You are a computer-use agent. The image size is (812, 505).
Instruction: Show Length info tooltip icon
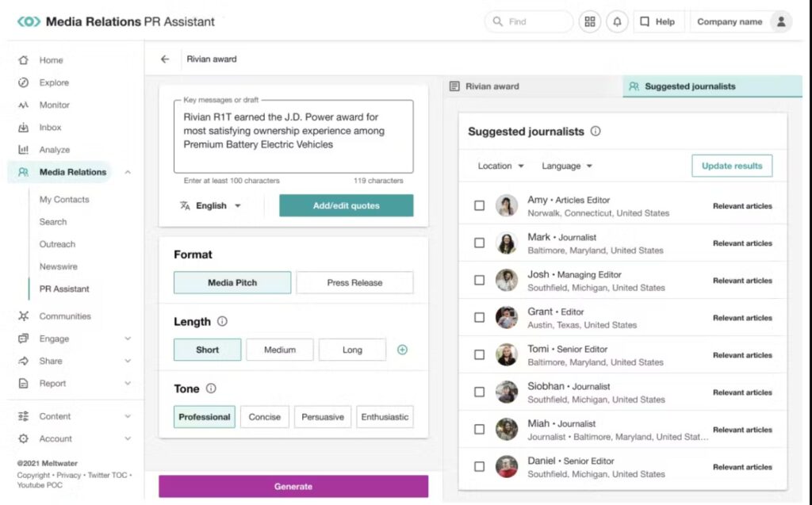tap(222, 321)
